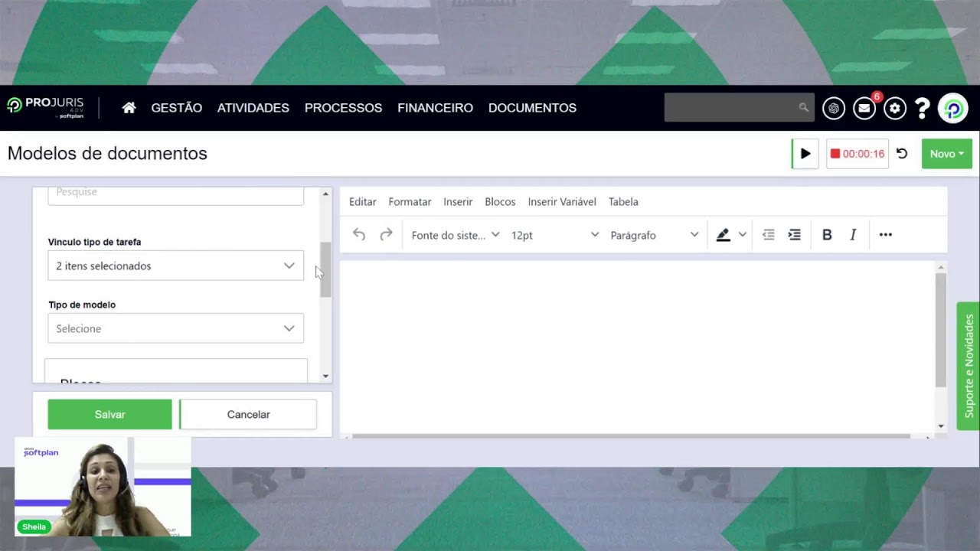Open the Editar editor menu
Viewport: 980px width, 551px height.
[363, 202]
